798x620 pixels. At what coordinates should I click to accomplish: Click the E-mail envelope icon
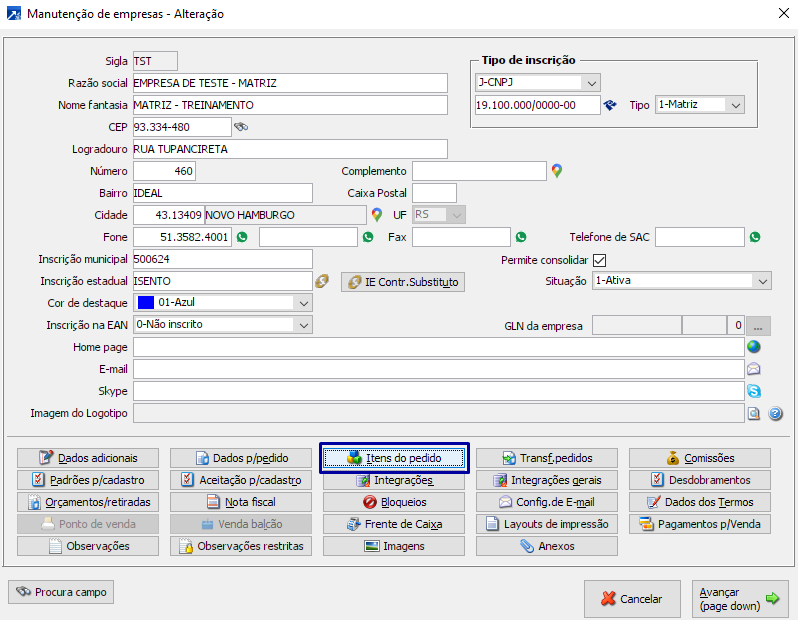pyautogui.click(x=754, y=369)
